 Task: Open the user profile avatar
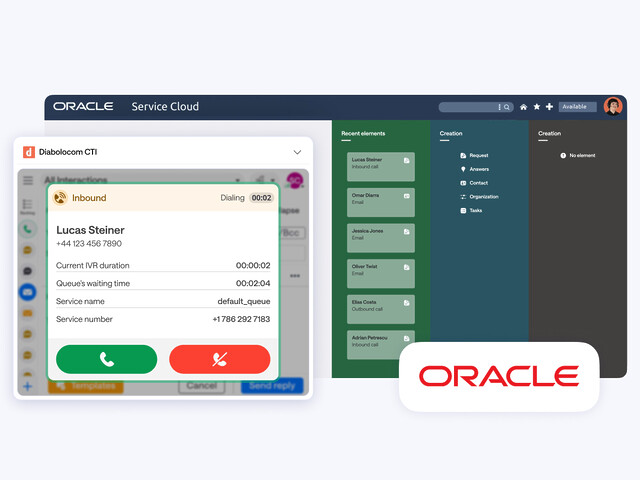[x=613, y=106]
